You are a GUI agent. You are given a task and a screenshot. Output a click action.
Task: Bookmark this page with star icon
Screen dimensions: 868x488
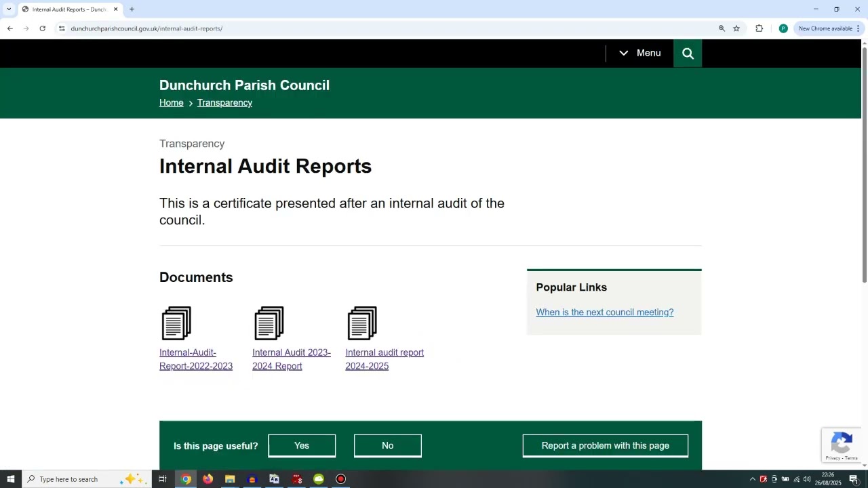pos(736,28)
